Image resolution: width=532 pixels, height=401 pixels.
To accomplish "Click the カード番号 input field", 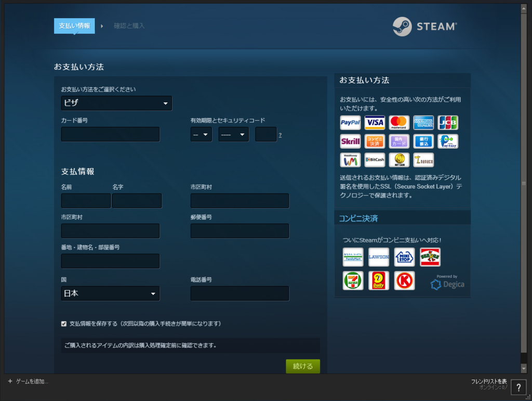I will pos(110,134).
